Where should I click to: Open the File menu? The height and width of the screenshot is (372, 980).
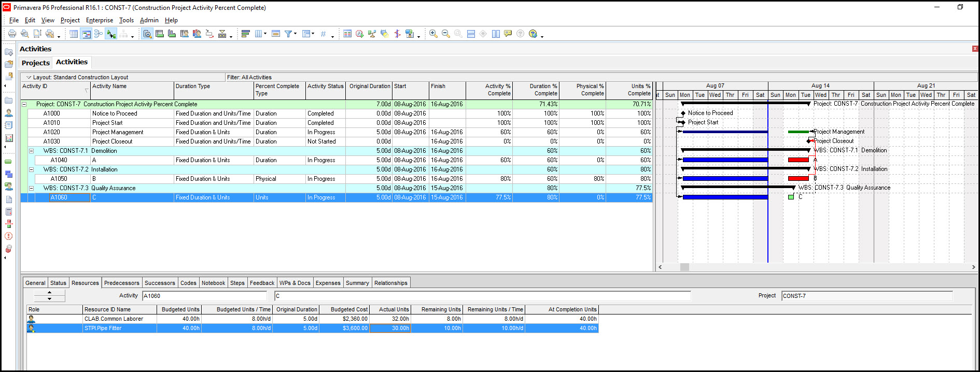point(14,20)
